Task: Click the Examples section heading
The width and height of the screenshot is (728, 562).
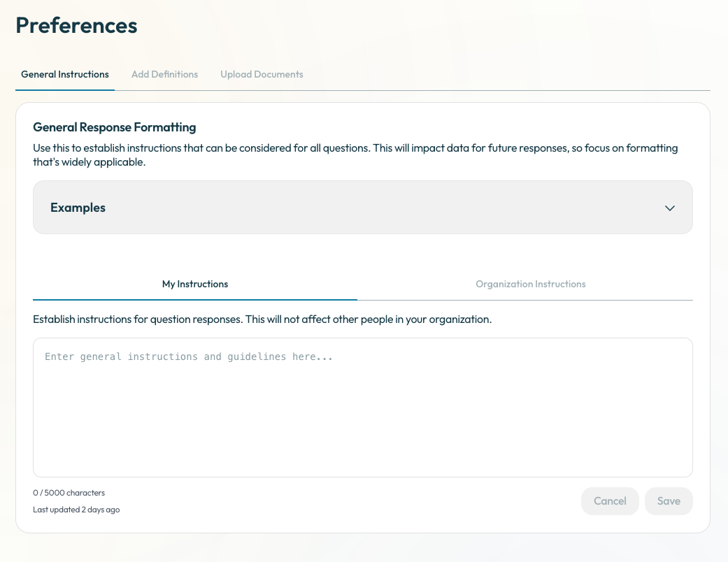Action: [78, 208]
